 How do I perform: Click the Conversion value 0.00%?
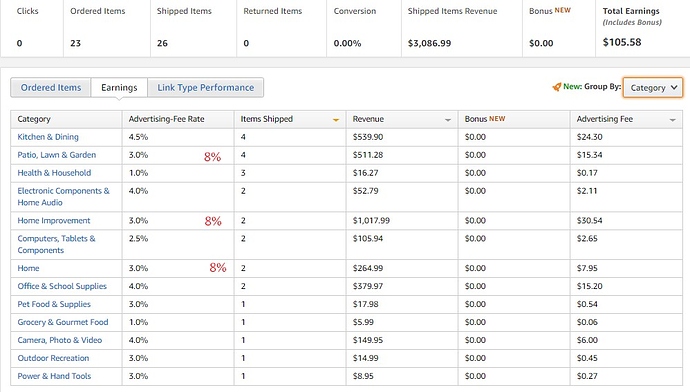tap(347, 43)
